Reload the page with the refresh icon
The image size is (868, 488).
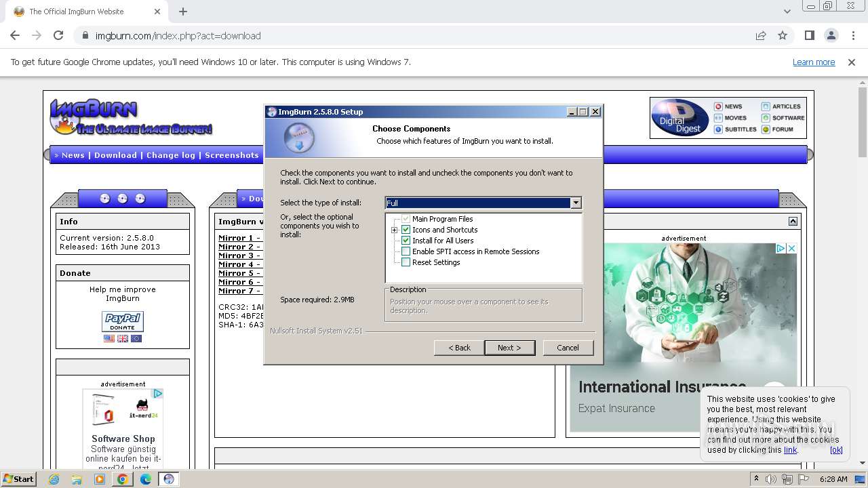coord(58,35)
